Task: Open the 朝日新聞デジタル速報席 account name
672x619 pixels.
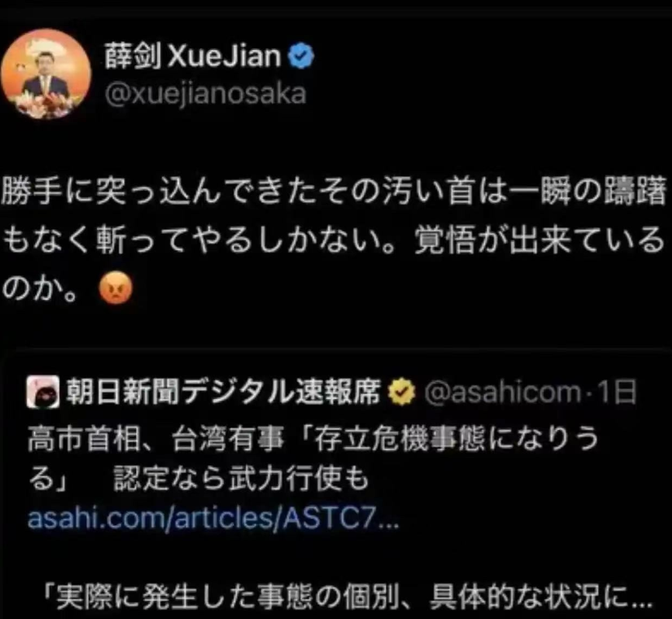Action: click(x=223, y=392)
